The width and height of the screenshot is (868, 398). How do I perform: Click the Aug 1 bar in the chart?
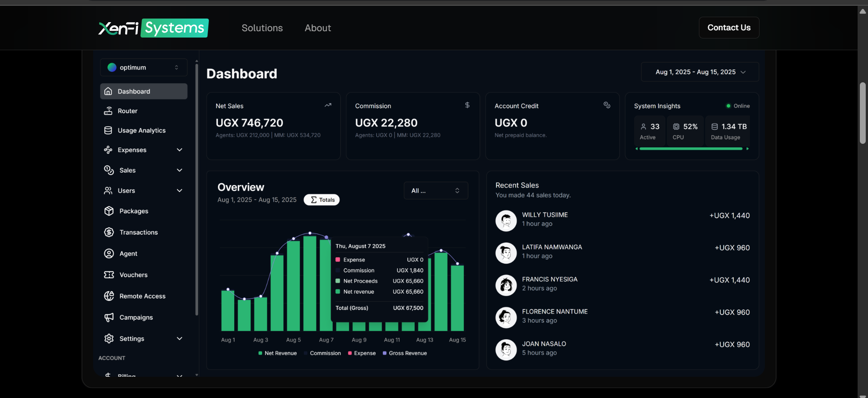pos(228,311)
